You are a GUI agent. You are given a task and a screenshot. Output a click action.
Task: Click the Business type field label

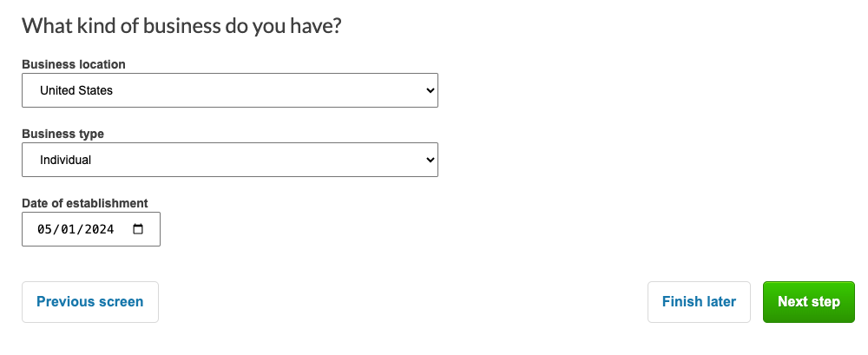point(62,134)
